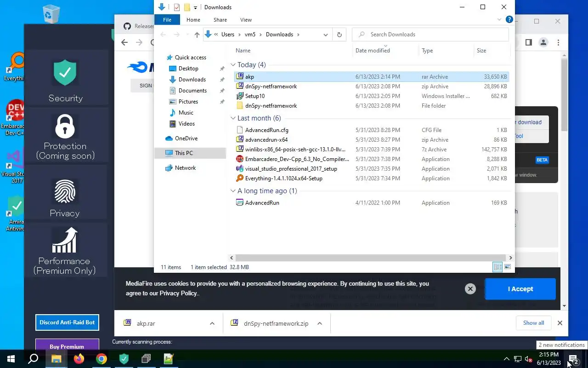Select visual_studio_professional_2017_setup file
The image size is (588, 368).
tap(371, 169)
